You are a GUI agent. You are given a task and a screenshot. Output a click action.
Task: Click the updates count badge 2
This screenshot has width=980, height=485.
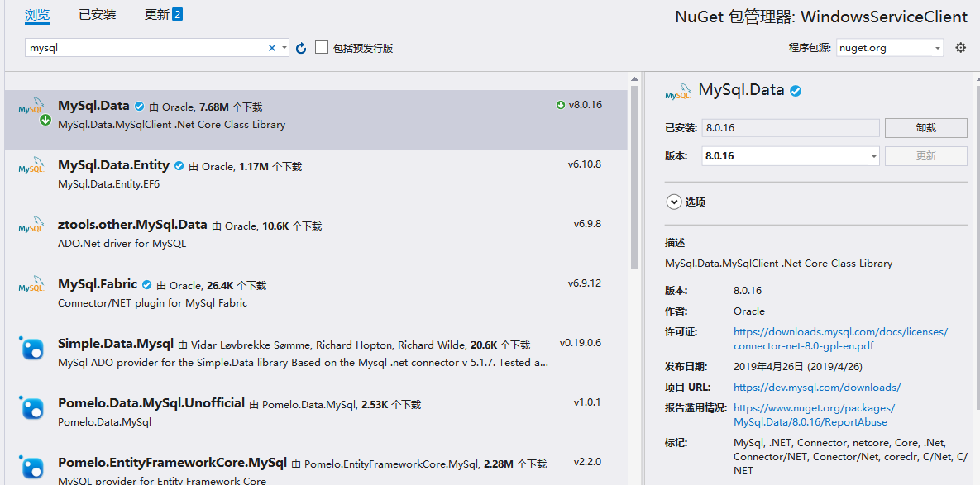coord(178,14)
